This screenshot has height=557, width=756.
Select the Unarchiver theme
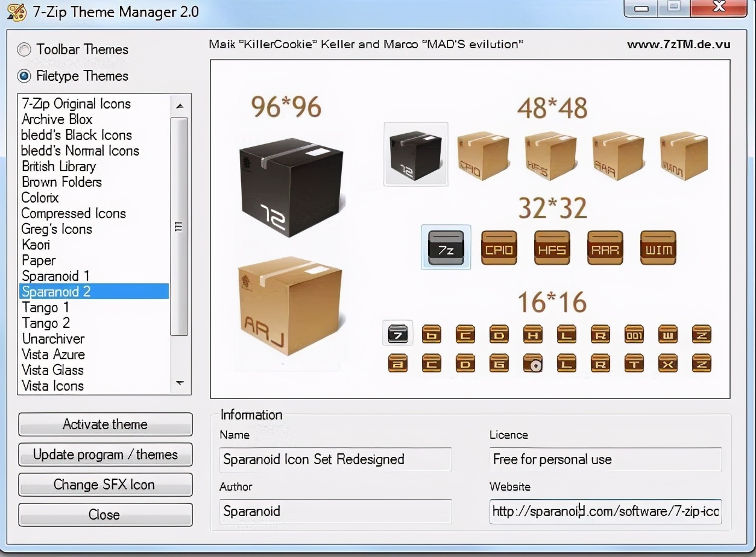[x=94, y=339]
